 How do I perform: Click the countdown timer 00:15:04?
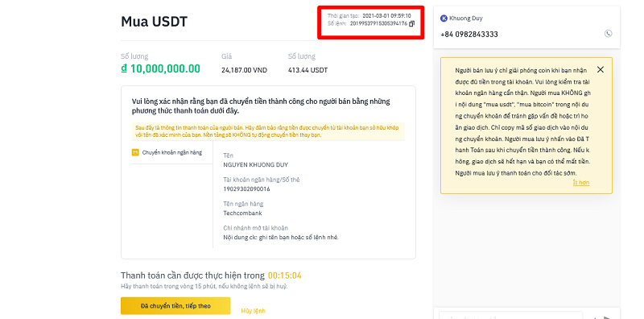285,275
